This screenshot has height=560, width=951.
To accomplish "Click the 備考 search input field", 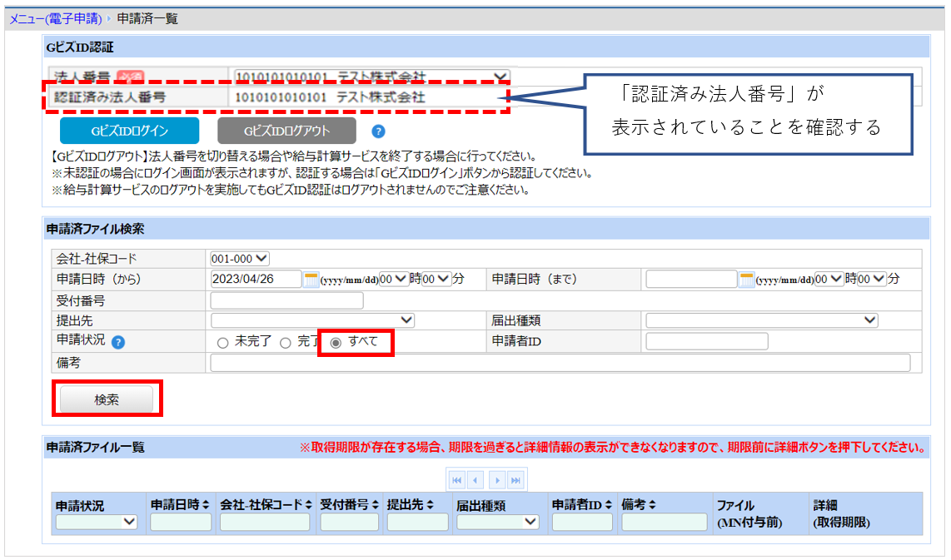I will [560, 363].
